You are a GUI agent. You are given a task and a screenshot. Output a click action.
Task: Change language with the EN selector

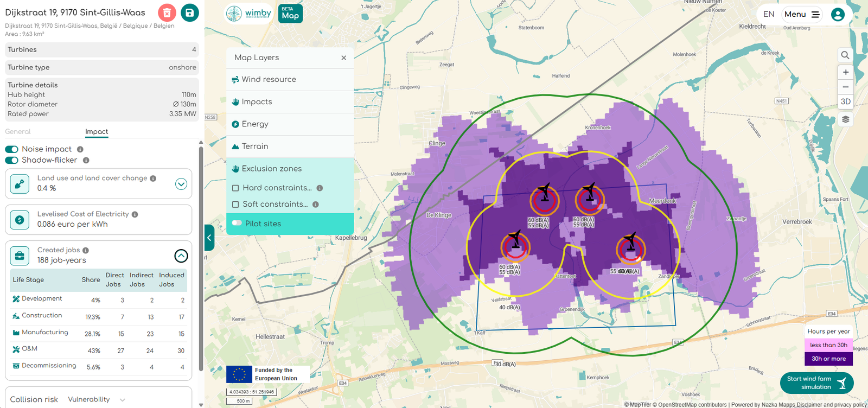[x=769, y=15]
